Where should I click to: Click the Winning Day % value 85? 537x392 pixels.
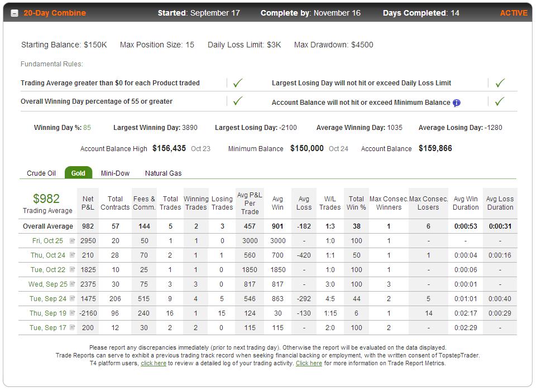[87, 128]
